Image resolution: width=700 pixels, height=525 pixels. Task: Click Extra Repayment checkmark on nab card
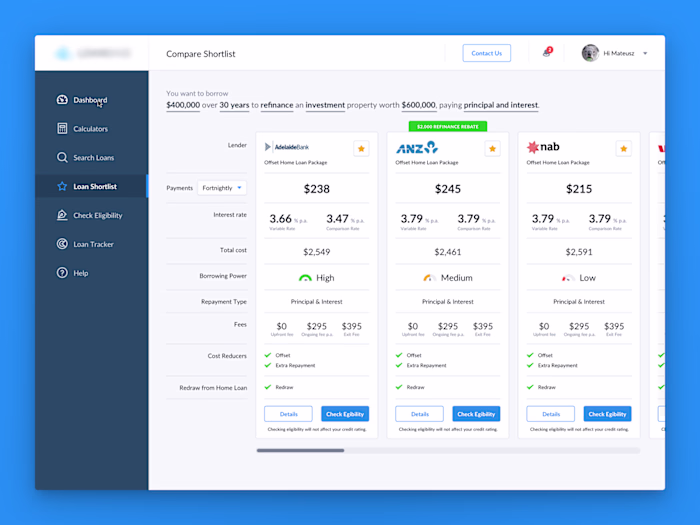click(x=530, y=365)
